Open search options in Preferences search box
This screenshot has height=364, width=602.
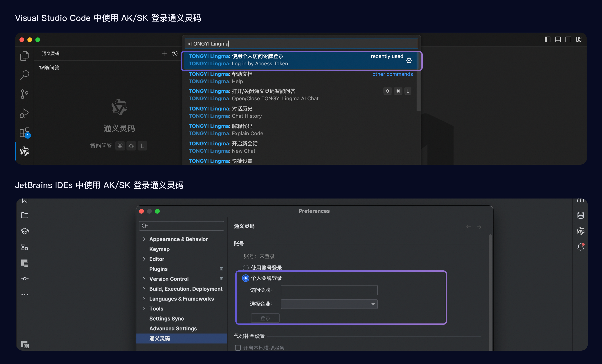[x=145, y=226]
